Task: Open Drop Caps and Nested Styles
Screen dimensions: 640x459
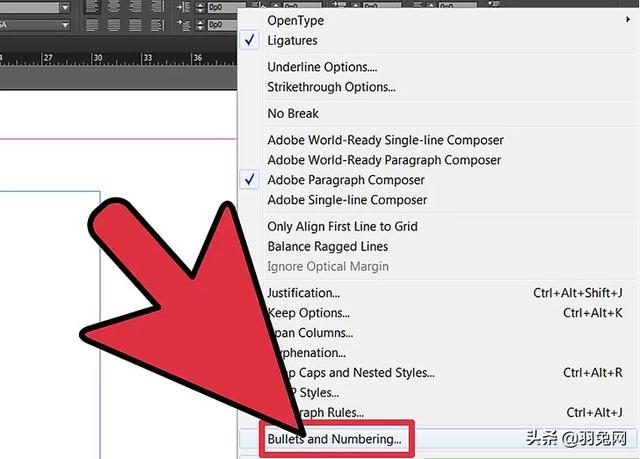Action: (360, 373)
